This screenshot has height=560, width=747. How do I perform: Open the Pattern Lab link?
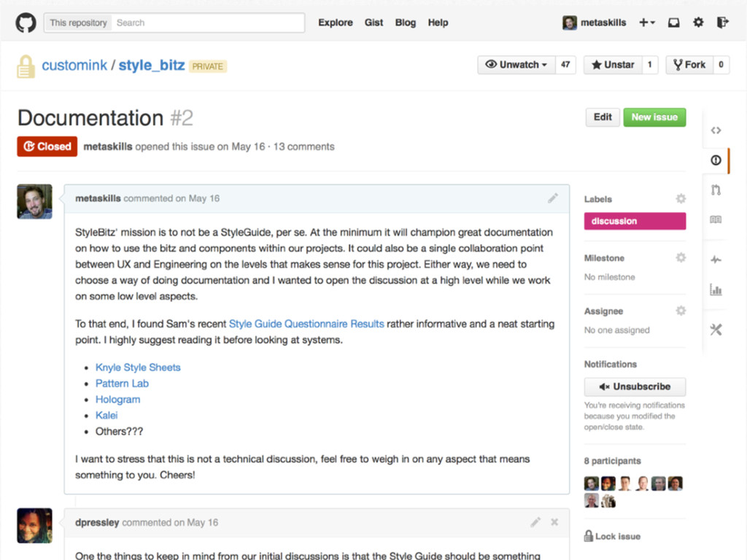[122, 384]
